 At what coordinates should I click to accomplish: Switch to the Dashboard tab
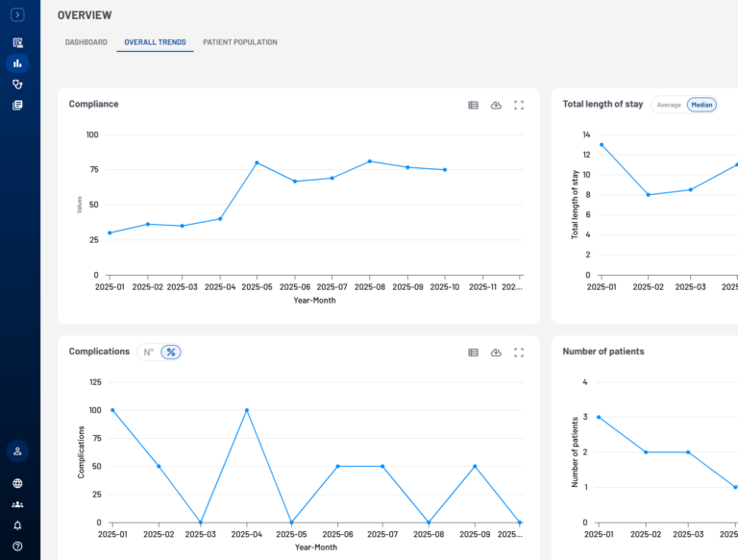[86, 42]
